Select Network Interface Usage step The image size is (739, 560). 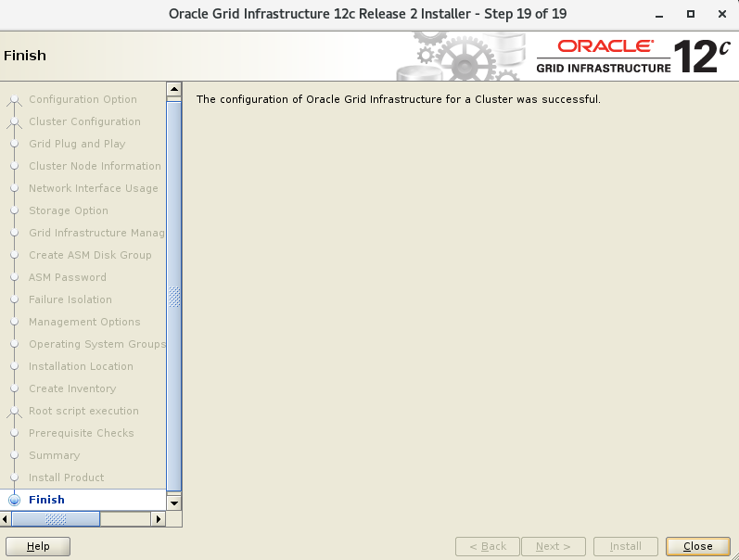pyautogui.click(x=93, y=188)
